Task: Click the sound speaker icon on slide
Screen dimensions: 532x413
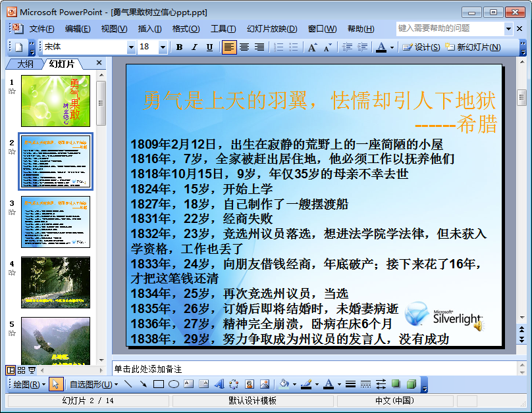Action: click(x=477, y=325)
